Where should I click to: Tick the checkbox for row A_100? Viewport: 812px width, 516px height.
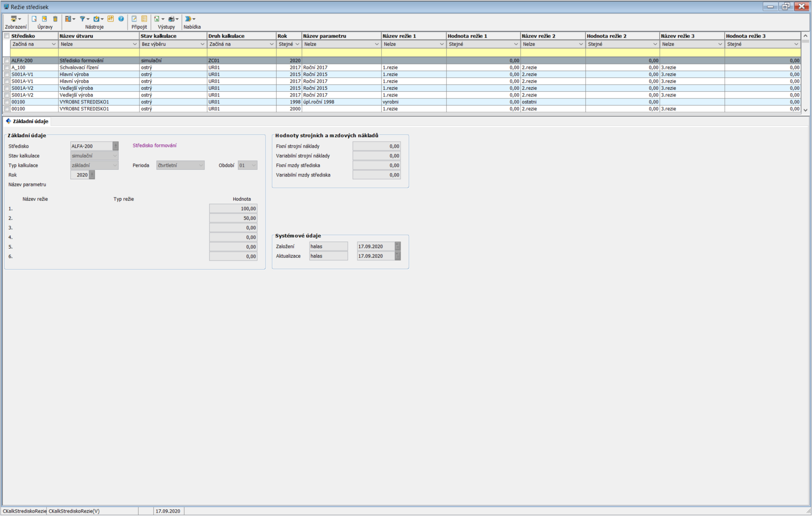point(7,68)
